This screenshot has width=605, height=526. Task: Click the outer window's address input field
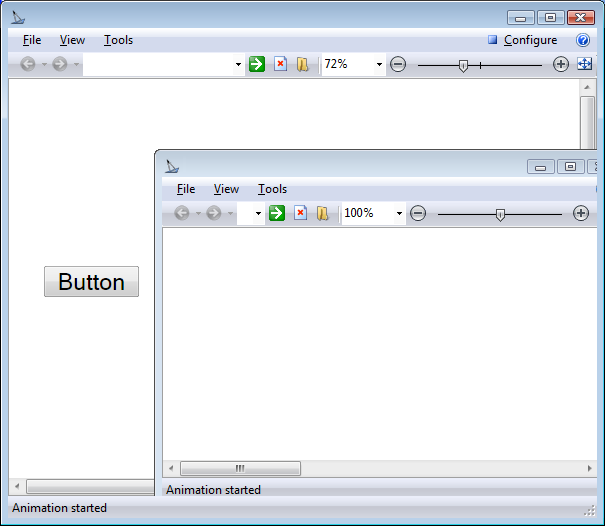[x=158, y=64]
